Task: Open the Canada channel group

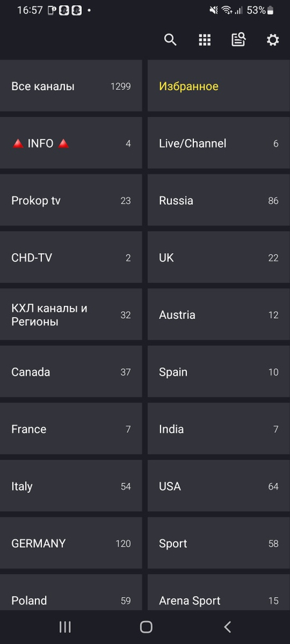Action: point(71,372)
